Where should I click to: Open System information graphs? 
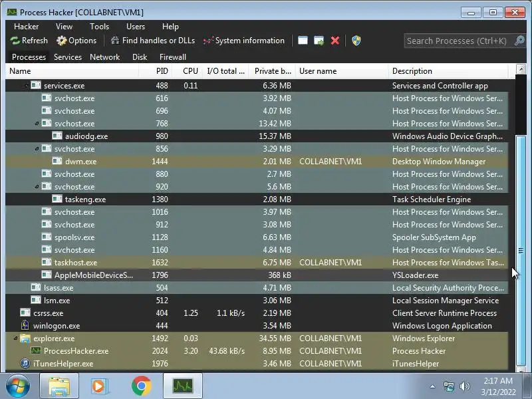pyautogui.click(x=244, y=41)
